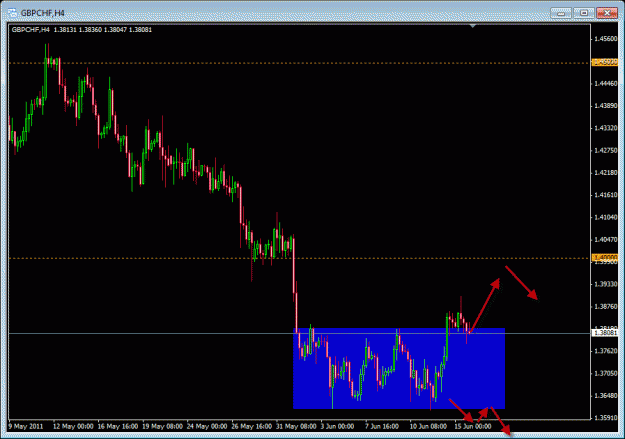Click the 1.43890 price scale label
This screenshot has width=625, height=439.
click(605, 106)
